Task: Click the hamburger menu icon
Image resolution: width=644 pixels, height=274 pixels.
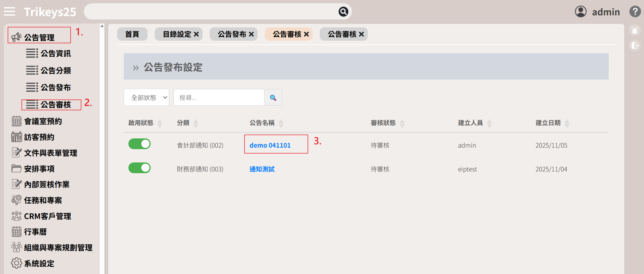Action: [9, 12]
